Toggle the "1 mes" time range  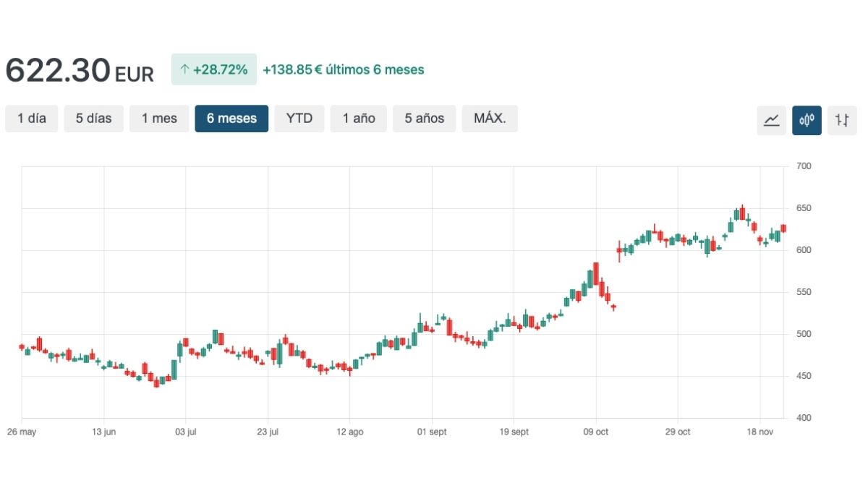[159, 118]
